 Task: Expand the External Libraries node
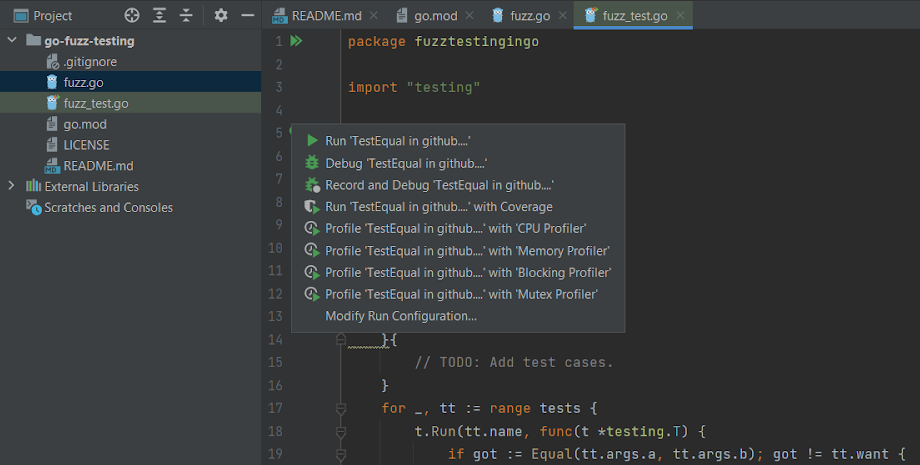point(11,186)
